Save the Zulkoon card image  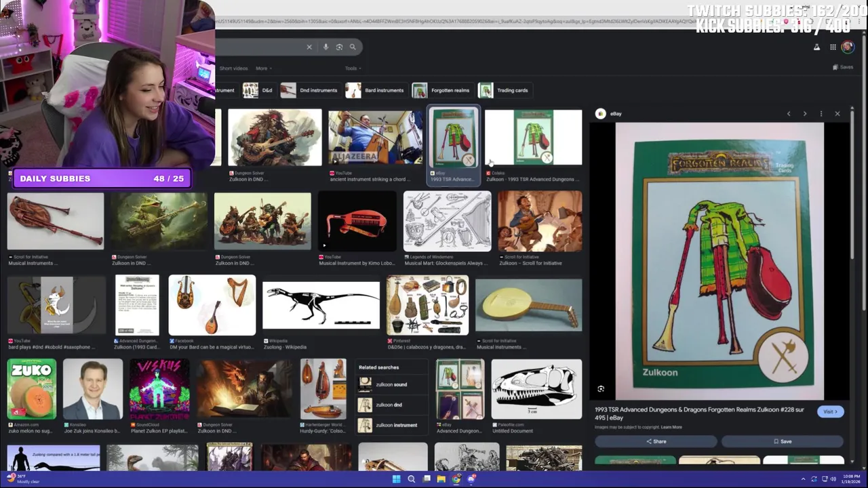[783, 441]
